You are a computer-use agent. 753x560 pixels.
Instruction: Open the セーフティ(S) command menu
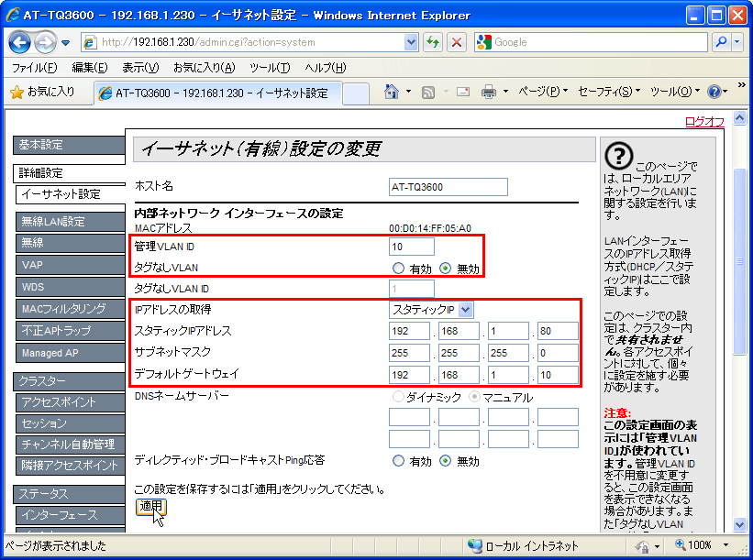pyautogui.click(x=609, y=91)
